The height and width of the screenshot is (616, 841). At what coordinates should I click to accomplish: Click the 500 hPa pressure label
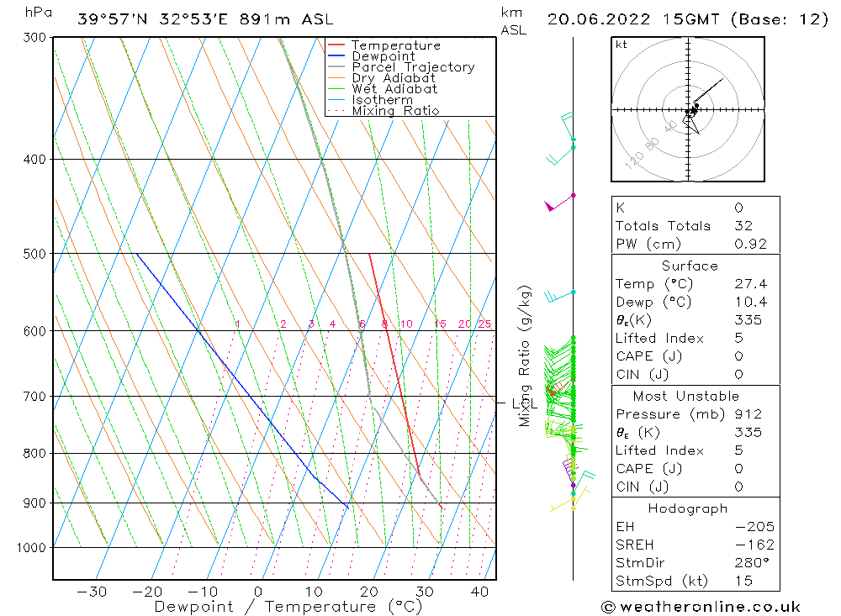point(34,254)
